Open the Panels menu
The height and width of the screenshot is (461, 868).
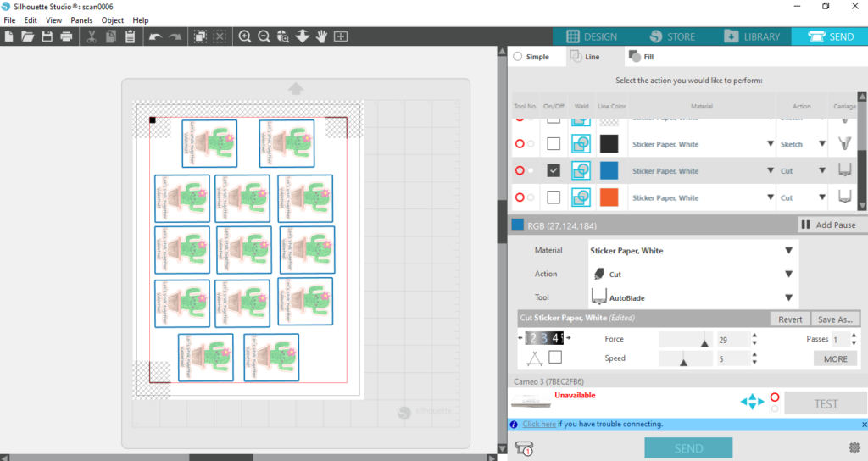pyautogui.click(x=81, y=20)
